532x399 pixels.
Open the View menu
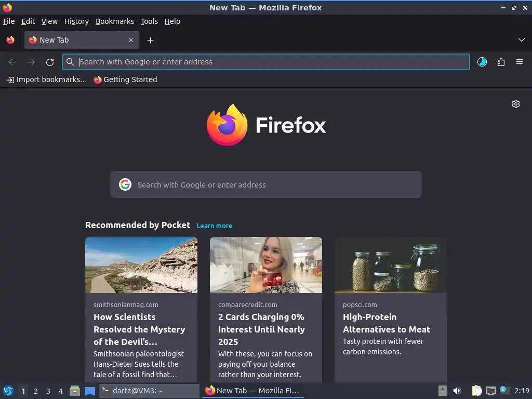coord(49,21)
